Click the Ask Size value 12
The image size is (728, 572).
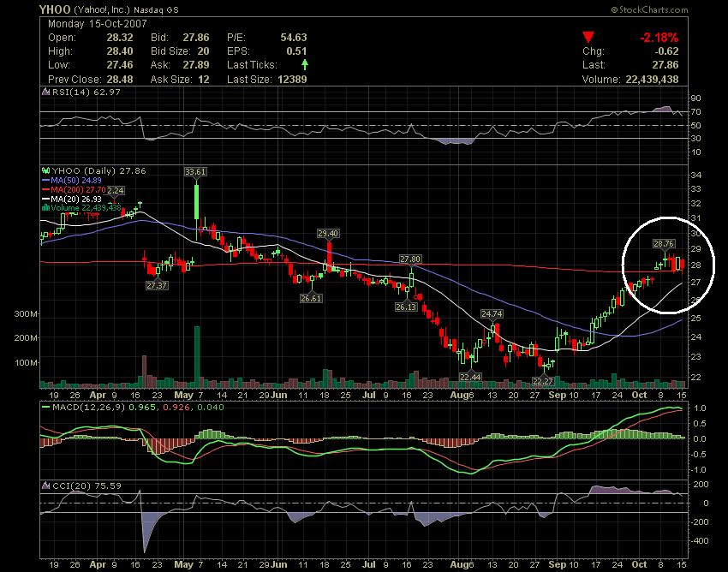coord(203,80)
